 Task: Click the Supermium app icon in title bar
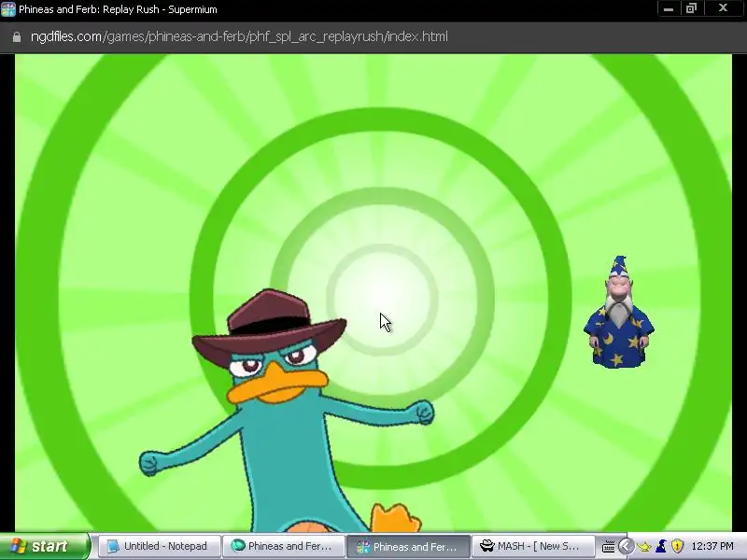8,9
